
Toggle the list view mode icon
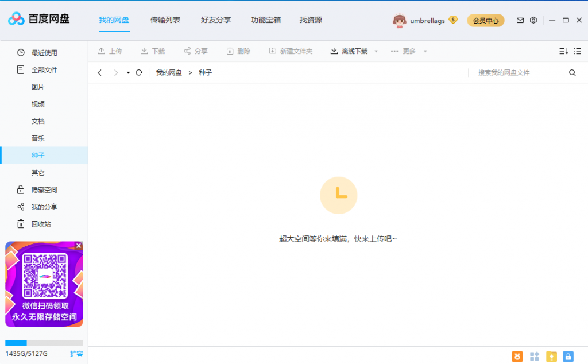click(578, 51)
